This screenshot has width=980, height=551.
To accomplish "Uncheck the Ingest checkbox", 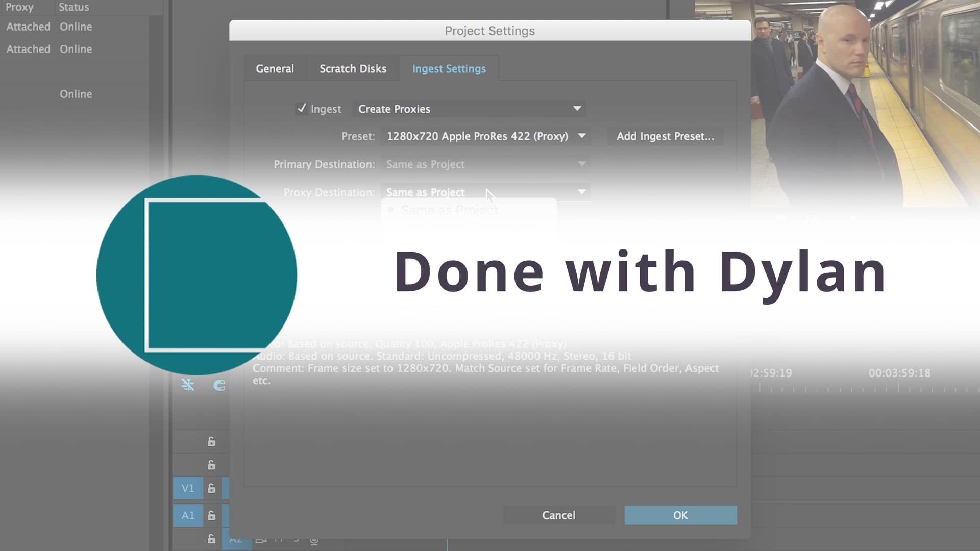I will [x=303, y=109].
